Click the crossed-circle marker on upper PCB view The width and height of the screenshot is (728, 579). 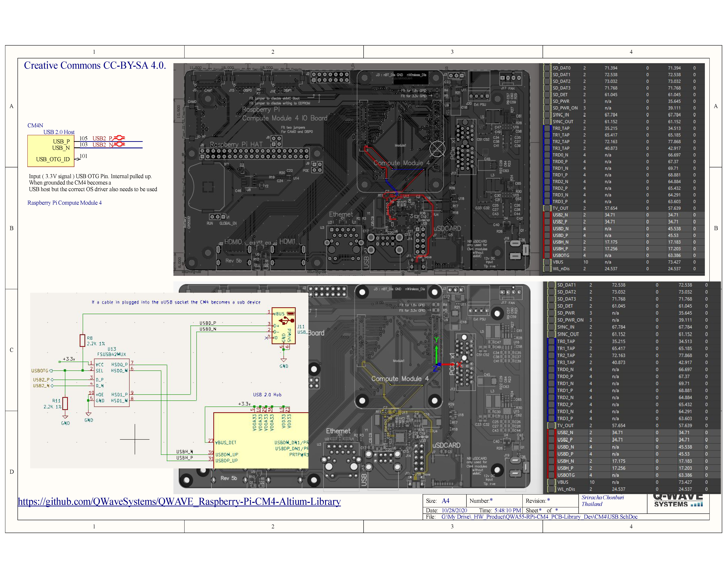coord(437,149)
